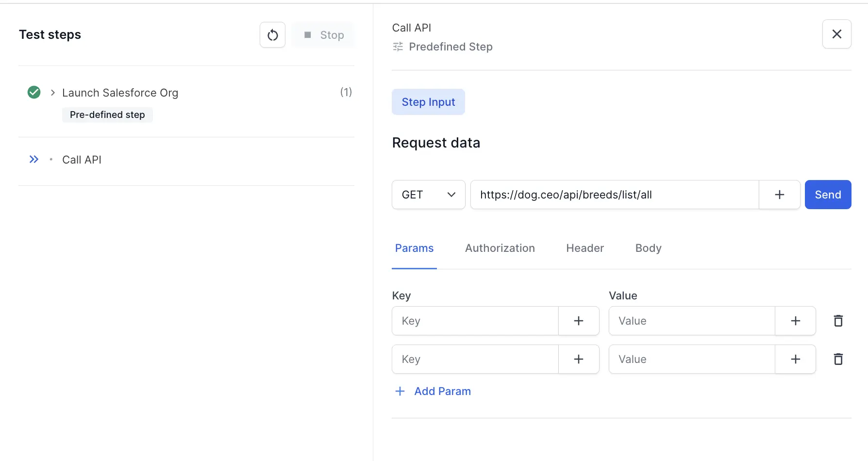868x461 pixels.
Task: Click the plus icon in the first Value field
Action: point(795,321)
